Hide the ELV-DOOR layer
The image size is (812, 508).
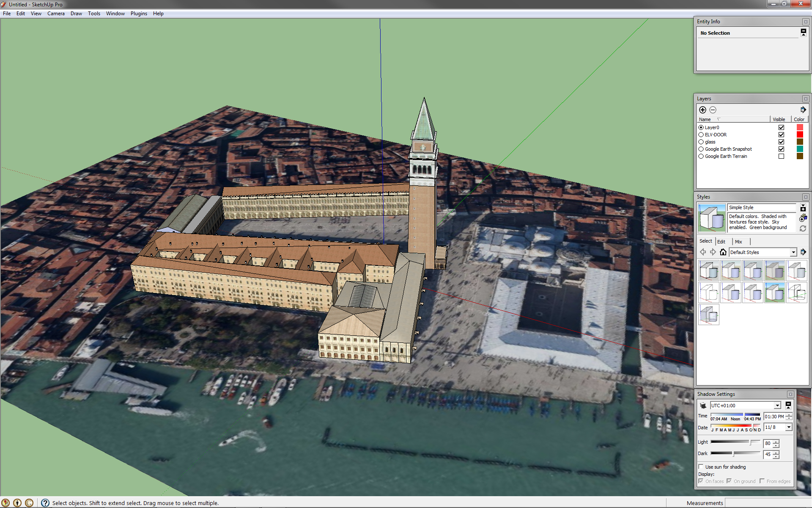point(781,135)
